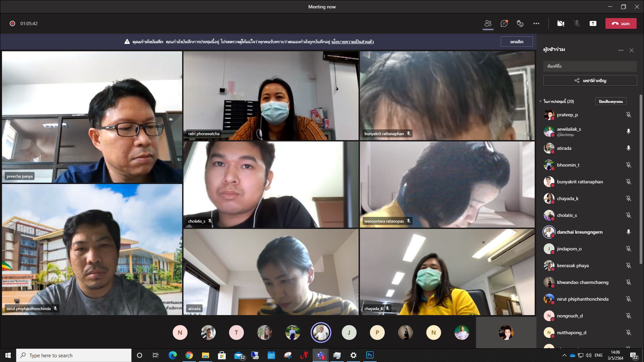
Task: Mute aewilailak_s microphone in participant list
Action: pyautogui.click(x=628, y=131)
